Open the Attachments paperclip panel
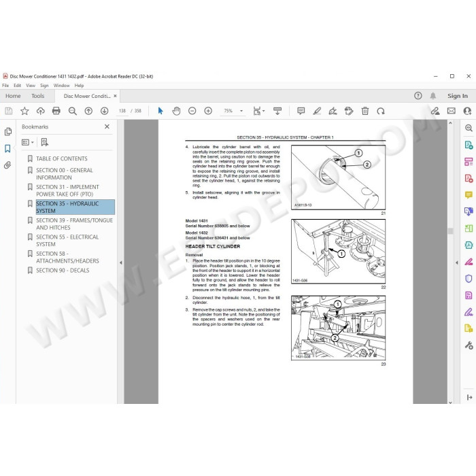Screen dimensions: 476x476 (8, 165)
